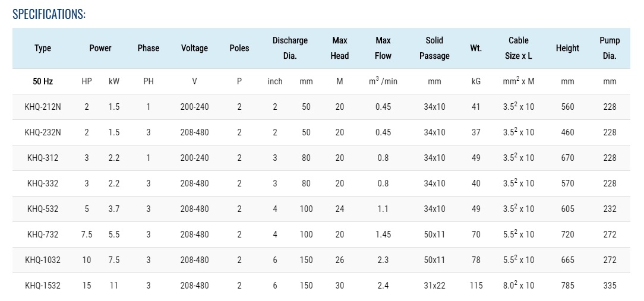Click the Solid Passage column header

(434, 48)
